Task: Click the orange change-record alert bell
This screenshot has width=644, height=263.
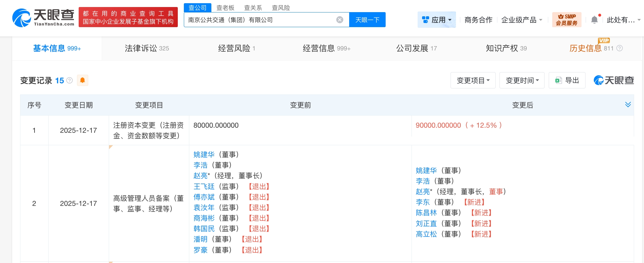Action: 82,80
